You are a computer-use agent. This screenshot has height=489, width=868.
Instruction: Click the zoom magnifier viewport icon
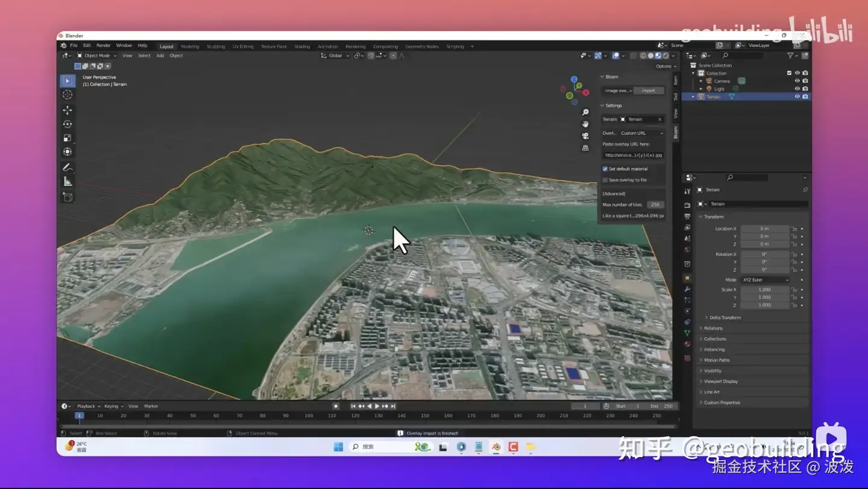click(x=585, y=112)
